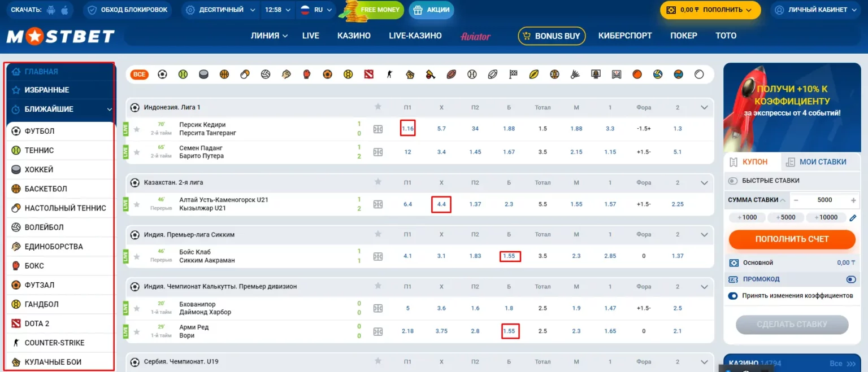Toggle the Промокод switch
Viewport: 868px width, 372px height.
click(851, 279)
